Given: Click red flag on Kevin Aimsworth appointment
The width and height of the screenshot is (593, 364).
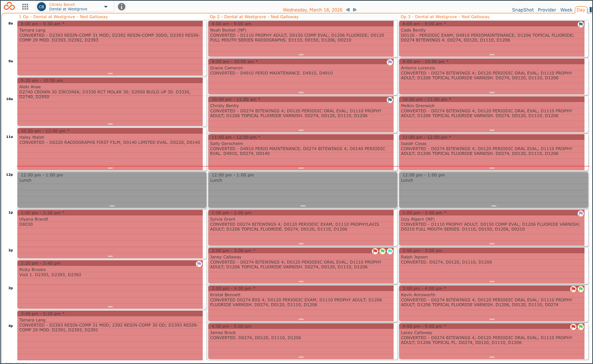Looking at the screenshot, I should click(573, 289).
